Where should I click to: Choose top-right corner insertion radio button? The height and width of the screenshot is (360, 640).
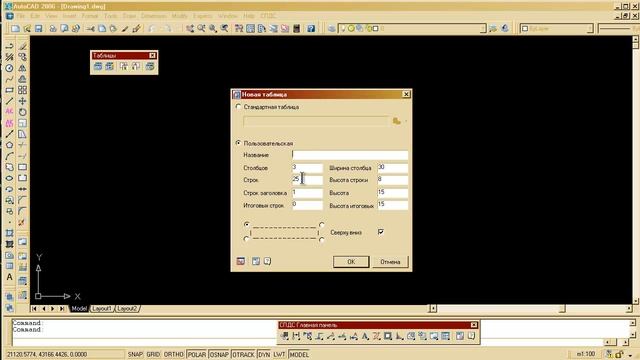(x=322, y=225)
